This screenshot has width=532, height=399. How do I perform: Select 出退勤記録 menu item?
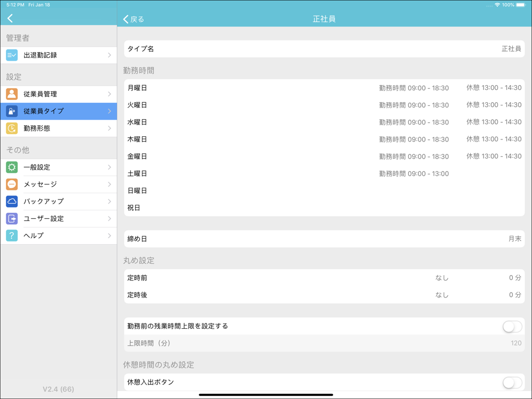[x=59, y=55]
